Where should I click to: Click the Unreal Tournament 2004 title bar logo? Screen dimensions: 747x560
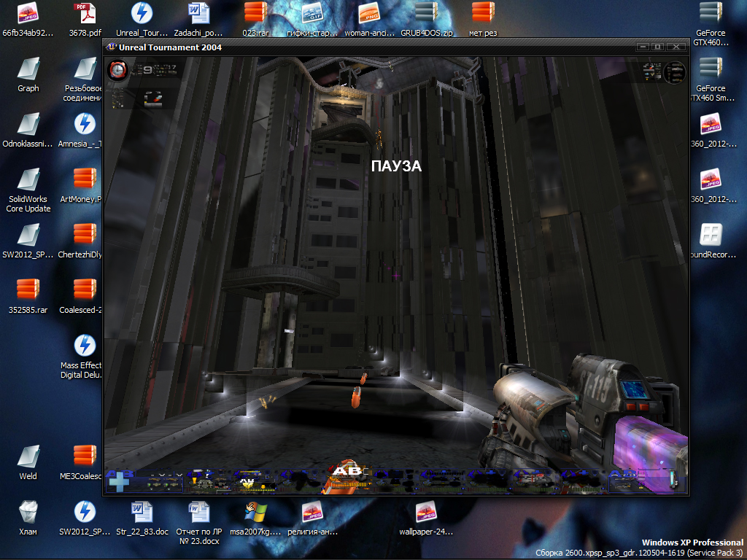pos(111,47)
